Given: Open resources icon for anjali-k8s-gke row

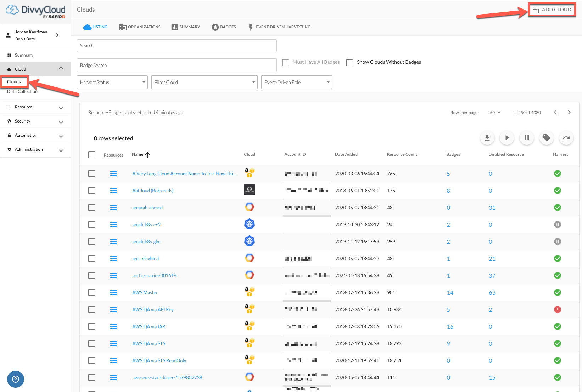Looking at the screenshot, I should click(x=113, y=242).
